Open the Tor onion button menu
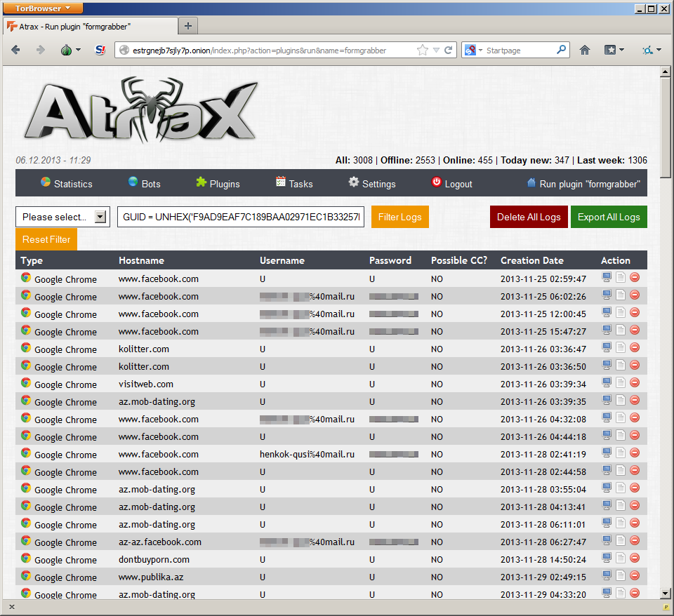This screenshot has width=674, height=616. (x=71, y=51)
